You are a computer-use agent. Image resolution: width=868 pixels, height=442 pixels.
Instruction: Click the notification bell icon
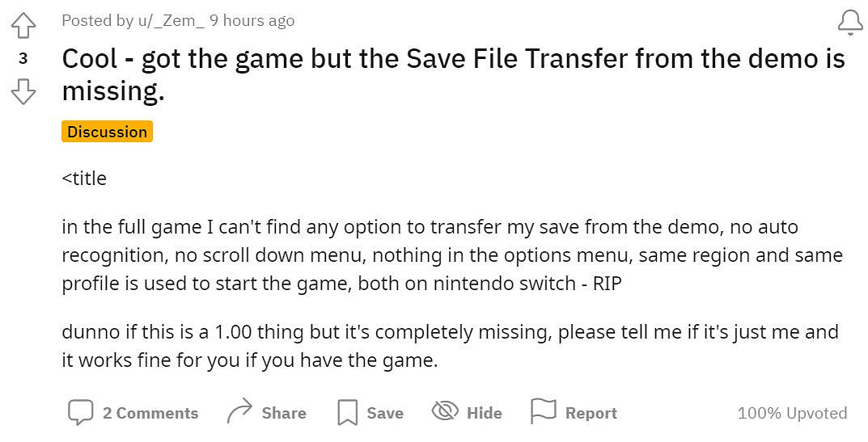click(x=850, y=23)
